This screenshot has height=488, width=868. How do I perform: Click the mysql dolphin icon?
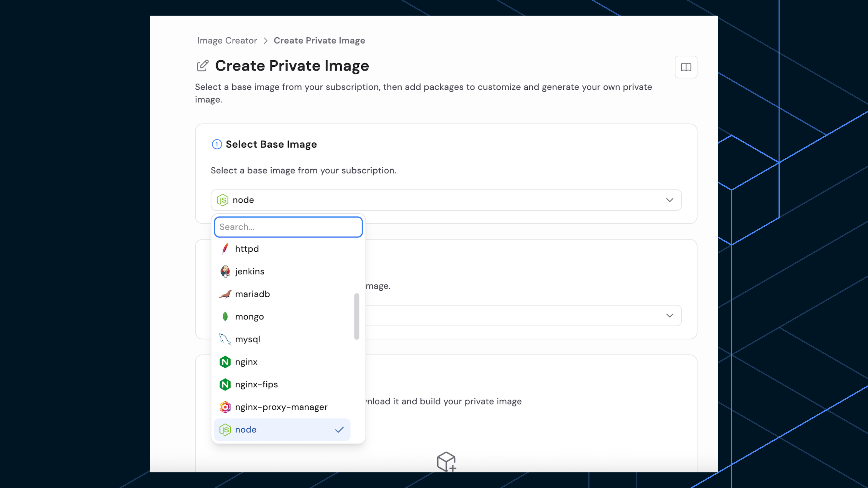225,339
